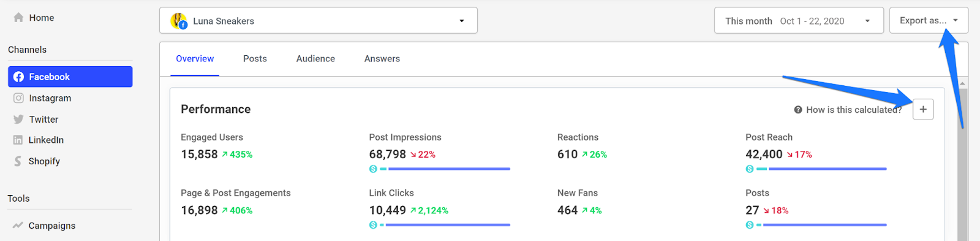Screen dimensions: 980x241
Task: Select the Facebook channel icon
Action: click(x=19, y=77)
